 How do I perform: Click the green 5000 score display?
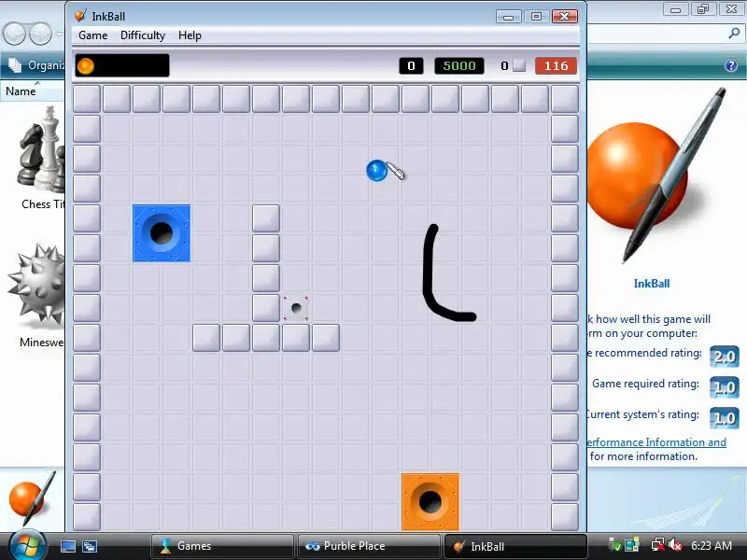coord(458,65)
